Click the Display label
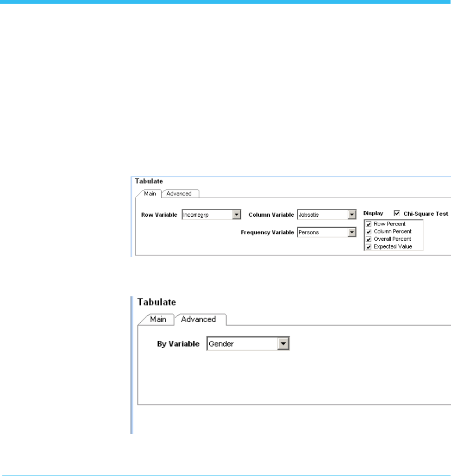Screen dimensions: 451x476 [x=373, y=213]
